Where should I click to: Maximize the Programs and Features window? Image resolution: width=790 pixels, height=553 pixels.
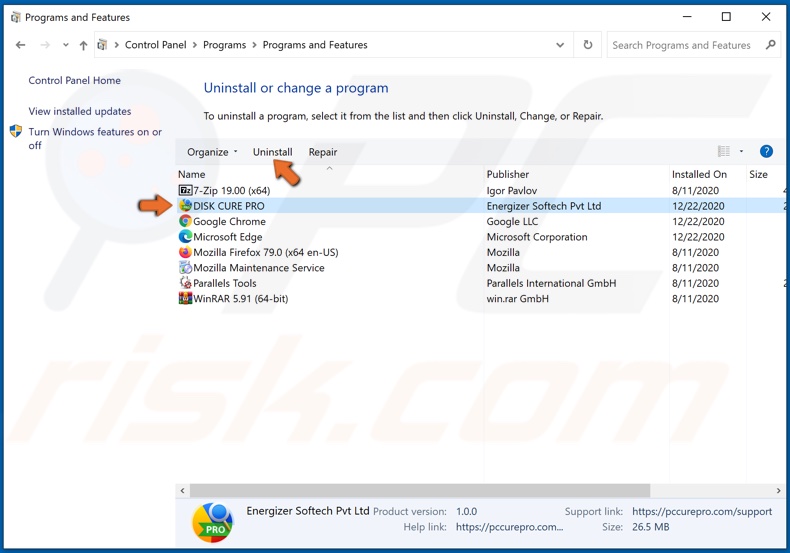coord(726,17)
